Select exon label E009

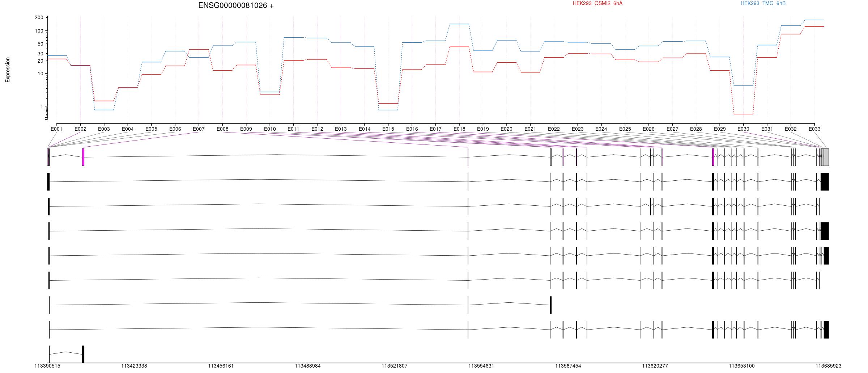[246, 129]
